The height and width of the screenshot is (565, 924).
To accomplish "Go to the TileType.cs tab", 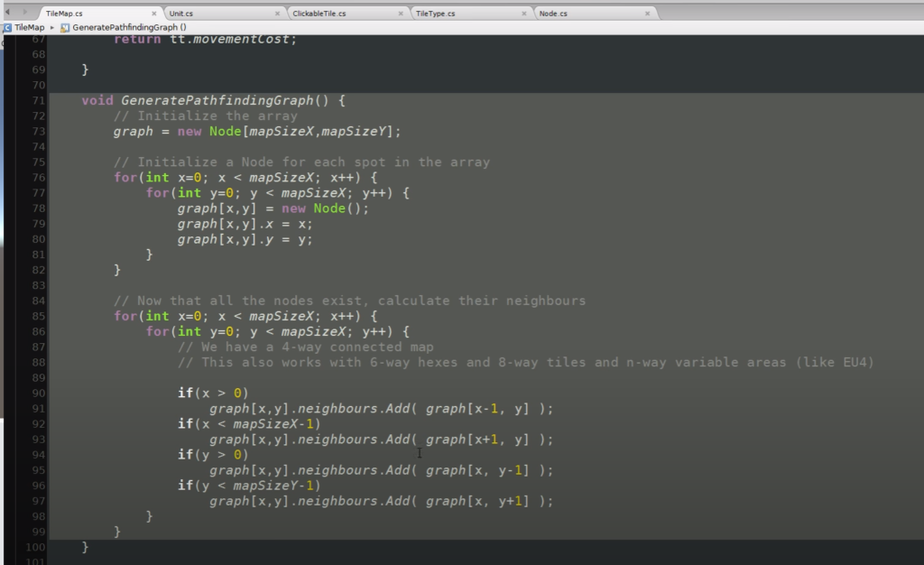I will pyautogui.click(x=436, y=13).
